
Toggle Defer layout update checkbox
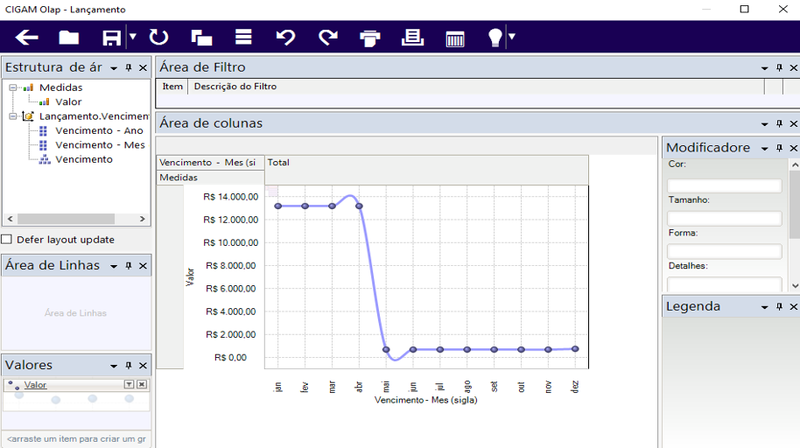[x=7, y=239]
